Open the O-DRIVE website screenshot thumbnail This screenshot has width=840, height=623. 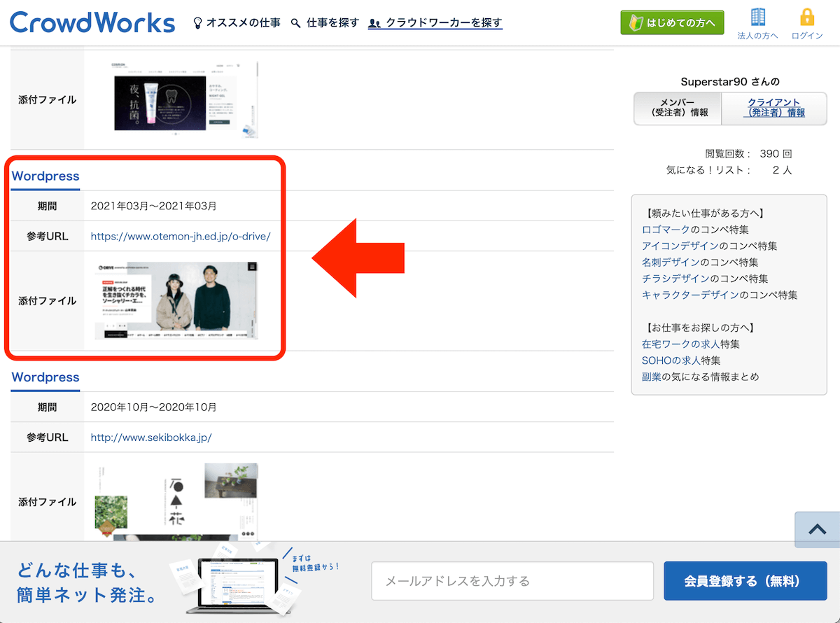176,301
